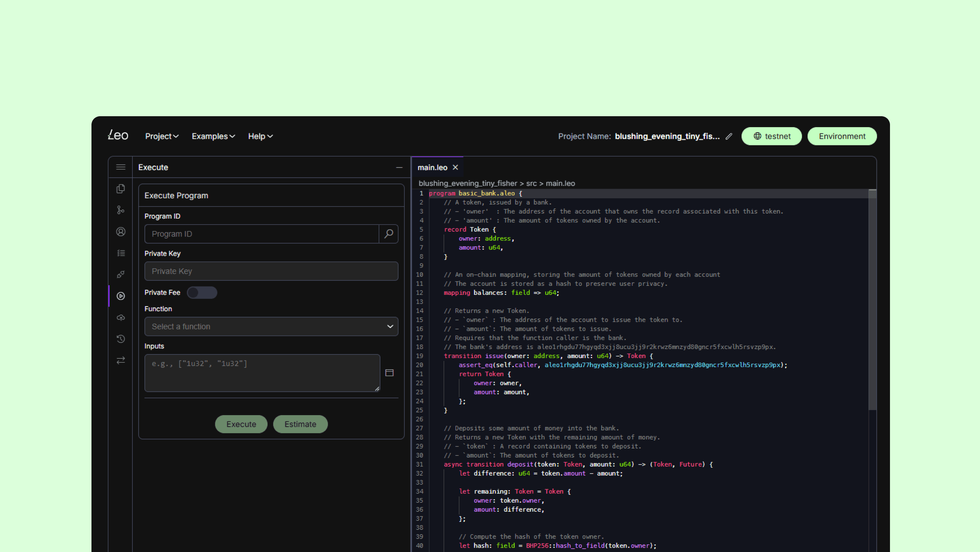This screenshot has width=980, height=552.
Task: Open the history clock sidebar icon
Action: tap(121, 339)
